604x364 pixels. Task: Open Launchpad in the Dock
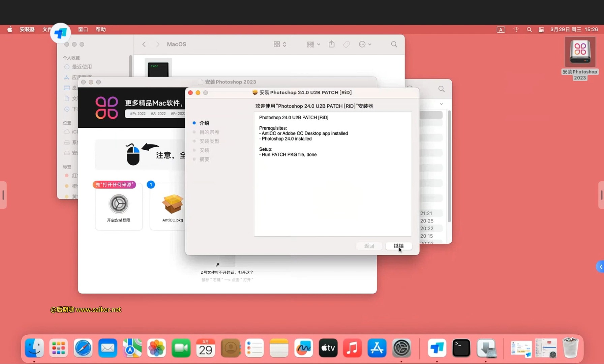pos(59,348)
